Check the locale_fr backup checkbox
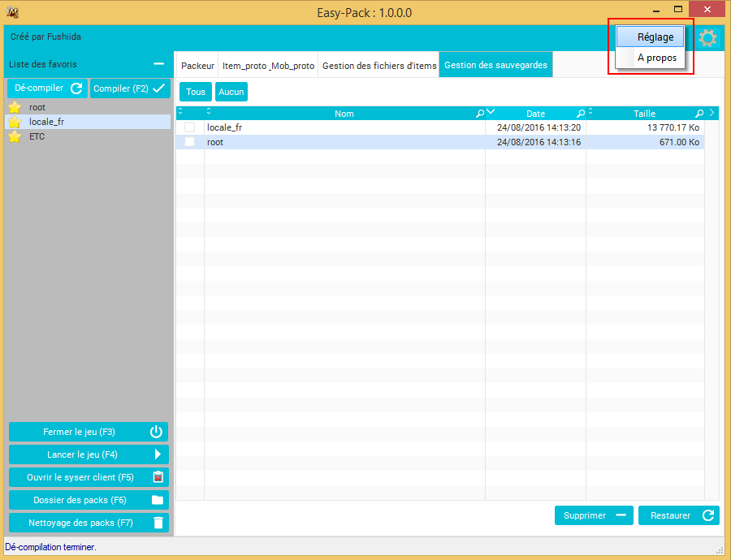This screenshot has width=731, height=560. point(190,127)
